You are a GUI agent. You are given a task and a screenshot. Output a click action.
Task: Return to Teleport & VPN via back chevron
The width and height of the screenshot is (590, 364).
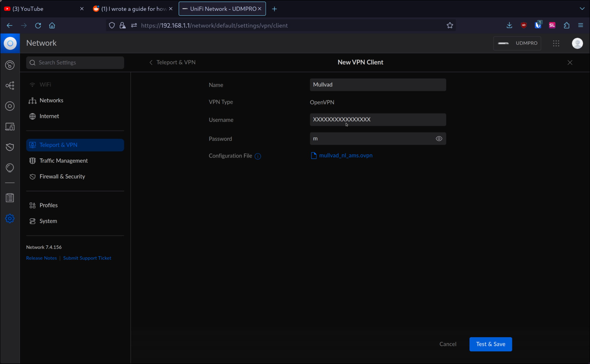151,62
